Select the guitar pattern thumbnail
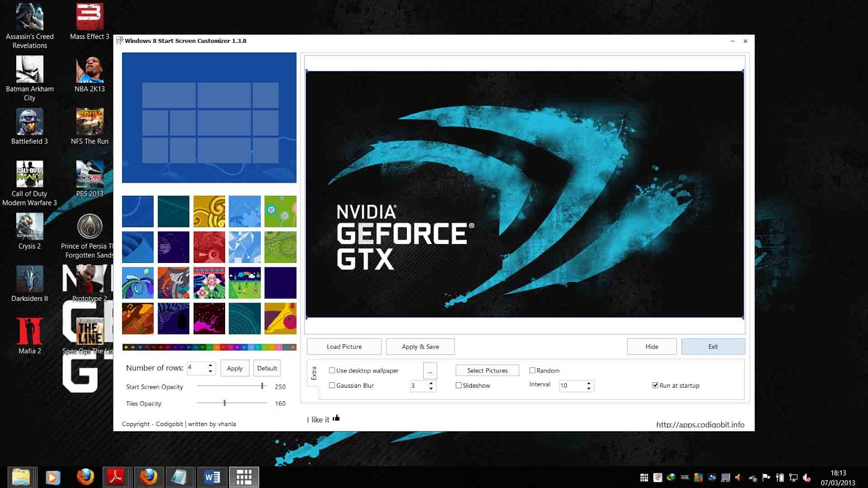This screenshot has width=868, height=488. click(138, 318)
